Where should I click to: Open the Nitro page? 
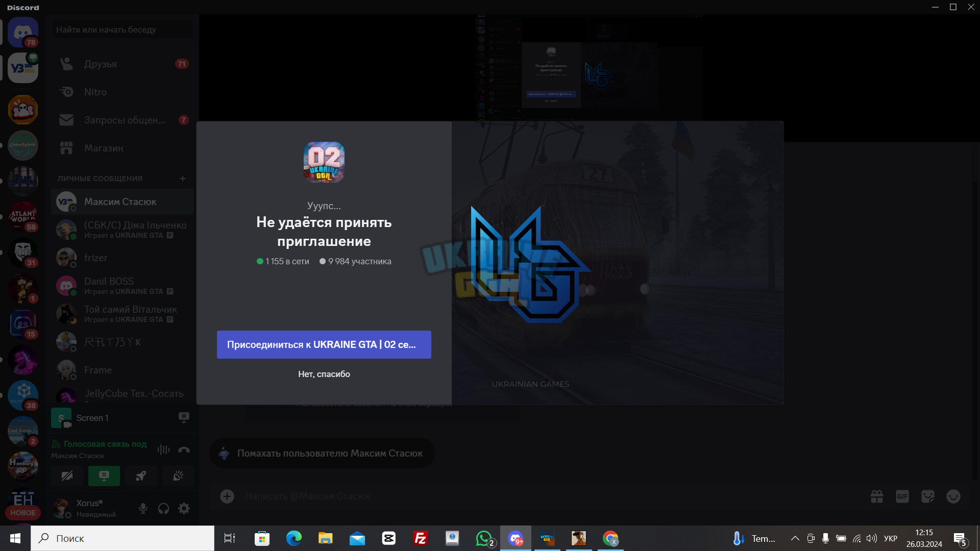click(x=122, y=92)
